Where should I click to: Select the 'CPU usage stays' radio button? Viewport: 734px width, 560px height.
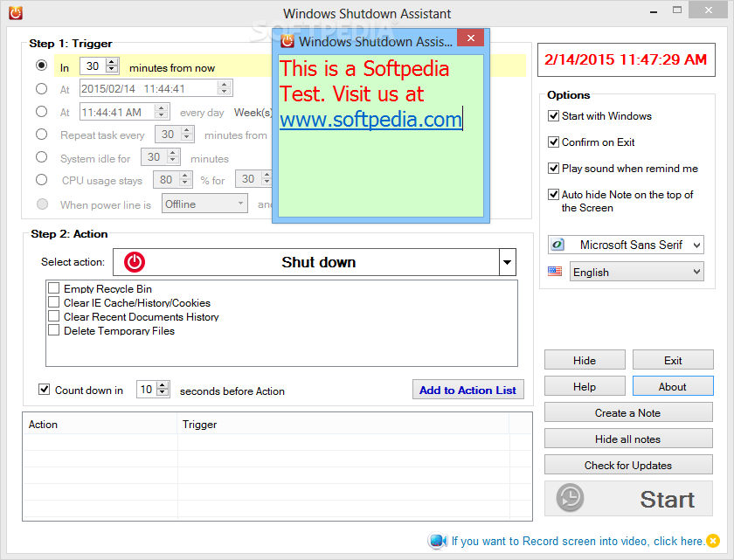[x=42, y=180]
